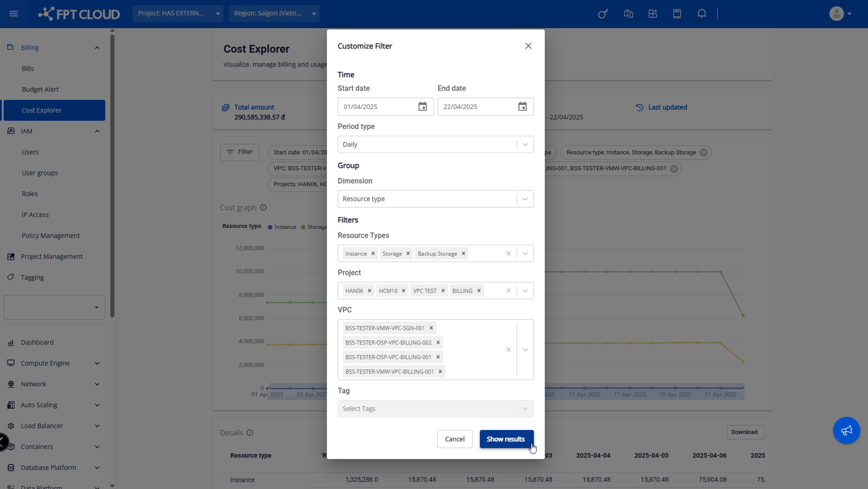Open the hamburger menu icon
The width and height of the screenshot is (868, 489).
(13, 13)
